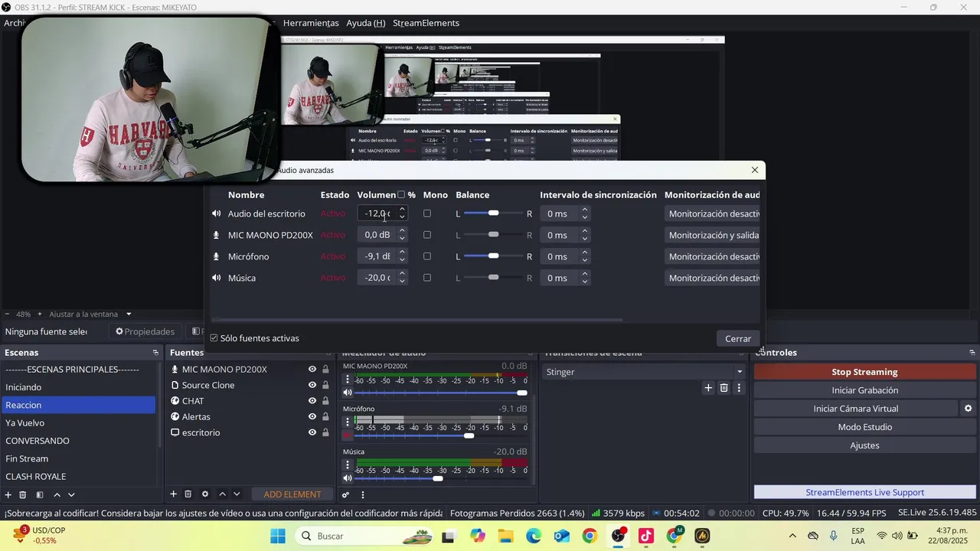980x551 pixels.
Task: Open virtual camera settings gear
Action: (968, 409)
